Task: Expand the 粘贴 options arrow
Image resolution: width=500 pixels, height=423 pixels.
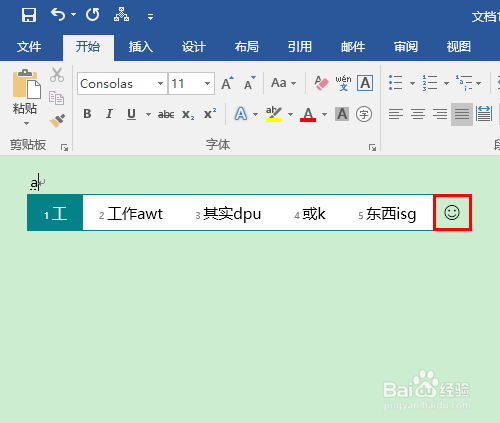Action: point(26,123)
